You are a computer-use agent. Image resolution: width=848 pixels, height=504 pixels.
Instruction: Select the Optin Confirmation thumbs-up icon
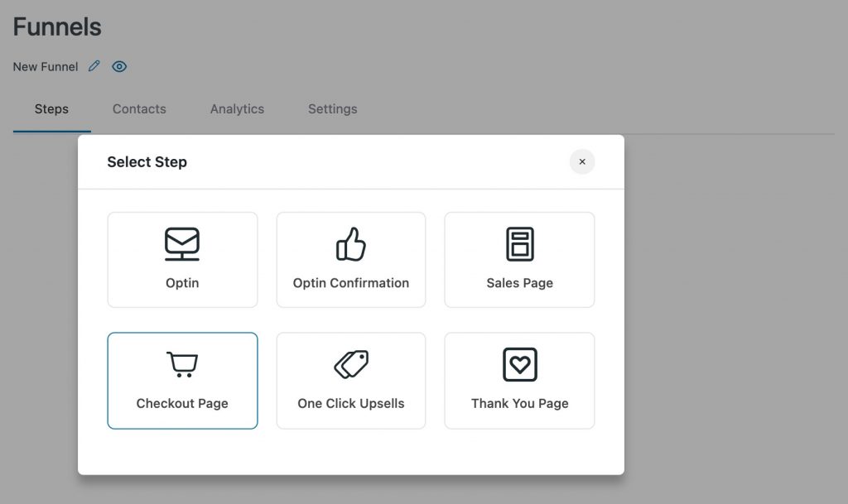(x=351, y=244)
